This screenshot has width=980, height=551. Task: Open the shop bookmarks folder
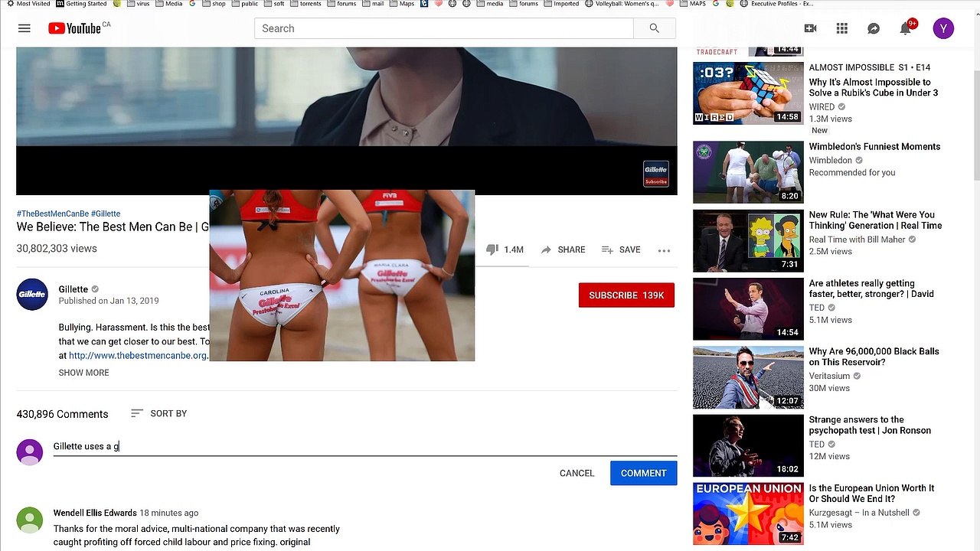(x=213, y=4)
